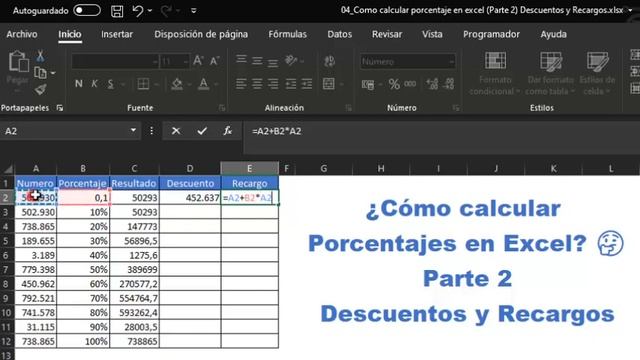Screen dimensions: 640x360
Task: Click the Name Box showing A2
Action: pyautogui.click(x=65, y=131)
